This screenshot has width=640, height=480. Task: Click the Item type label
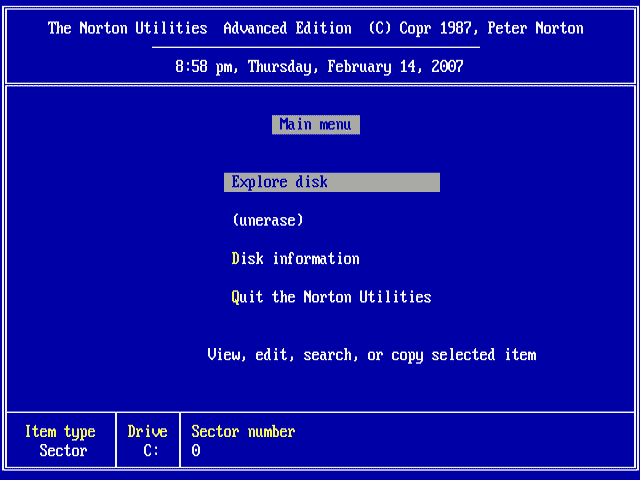coord(60,432)
